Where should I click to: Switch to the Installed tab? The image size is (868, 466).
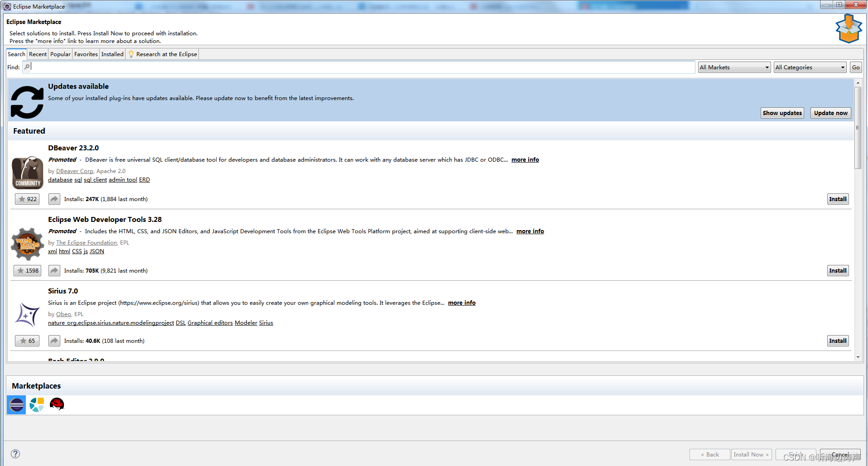coord(112,54)
